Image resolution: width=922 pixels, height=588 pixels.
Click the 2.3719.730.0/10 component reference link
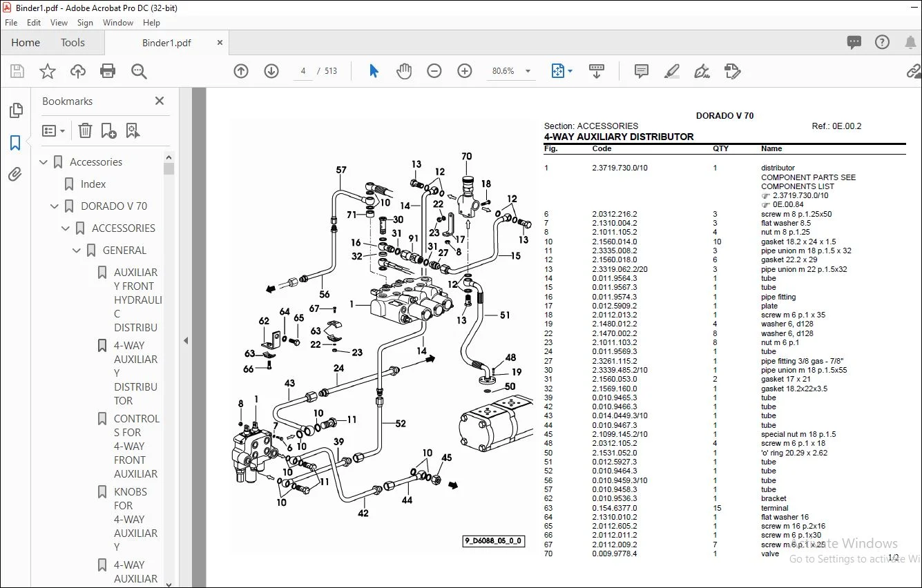point(800,195)
